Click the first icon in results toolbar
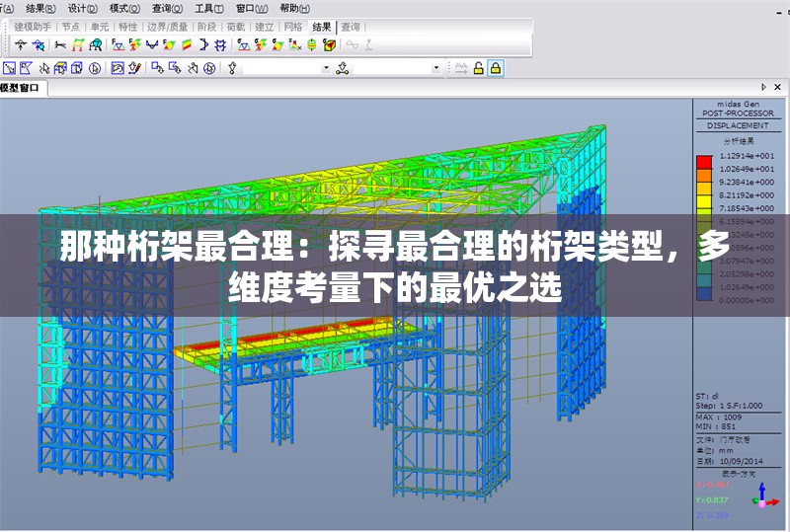Screen dimensions: 790x532 21,44
